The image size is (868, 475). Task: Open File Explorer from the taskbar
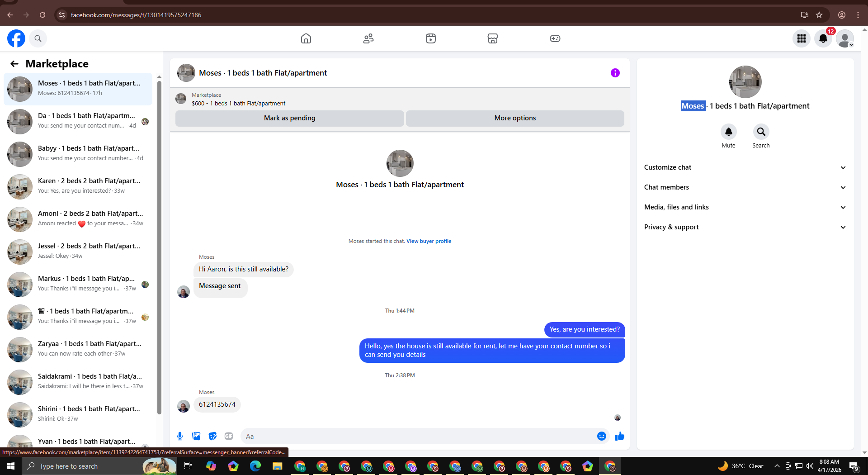coord(278,466)
